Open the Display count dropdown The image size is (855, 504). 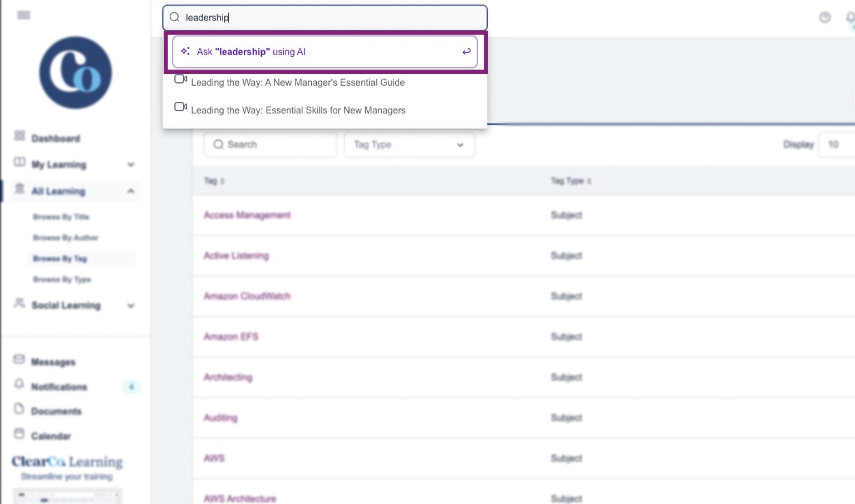(x=837, y=145)
